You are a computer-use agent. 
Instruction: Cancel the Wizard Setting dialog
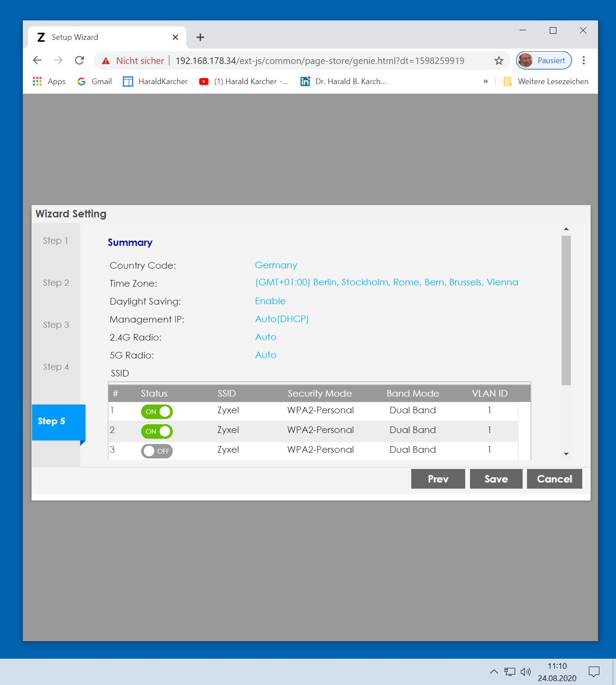pyautogui.click(x=555, y=479)
